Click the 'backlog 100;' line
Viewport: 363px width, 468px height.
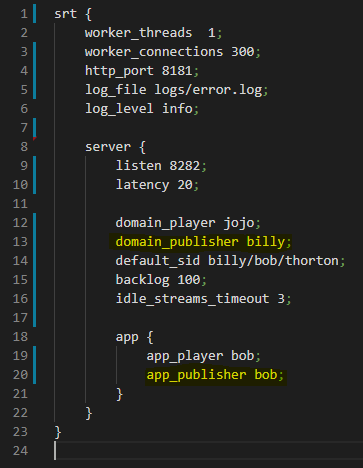coord(161,280)
